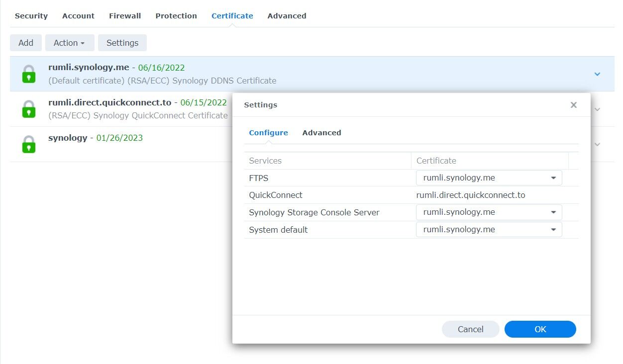
Task: Open the Firewall tab
Action: click(125, 16)
